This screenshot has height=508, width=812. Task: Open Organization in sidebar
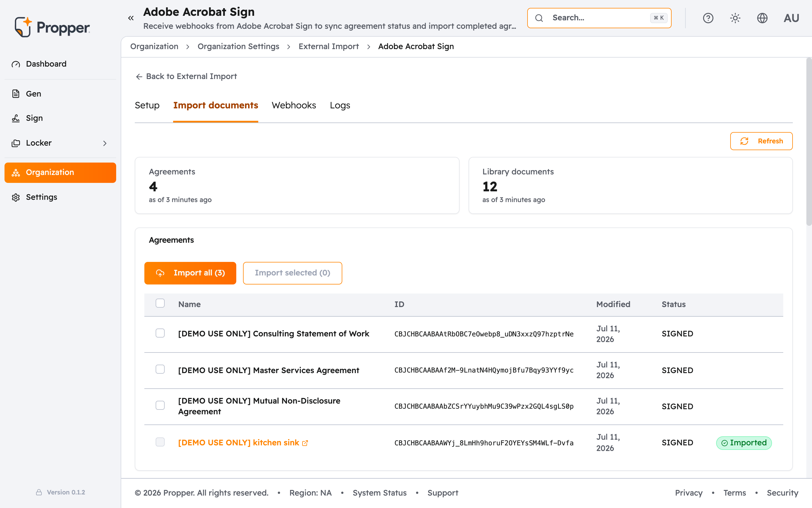point(60,173)
